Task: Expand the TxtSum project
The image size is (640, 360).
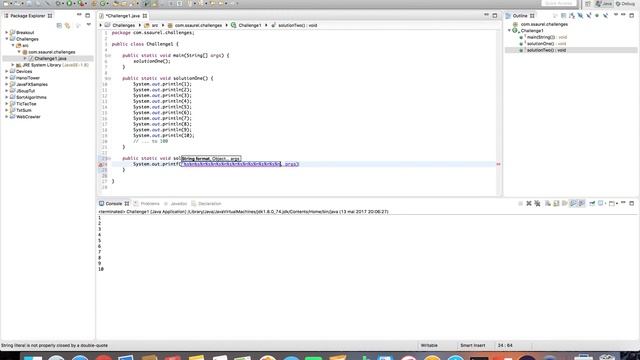Action: tap(7, 110)
